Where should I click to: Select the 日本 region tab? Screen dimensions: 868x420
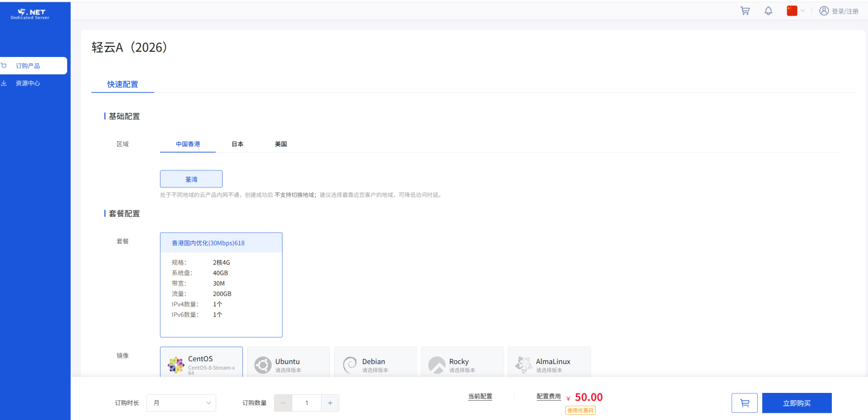237,144
